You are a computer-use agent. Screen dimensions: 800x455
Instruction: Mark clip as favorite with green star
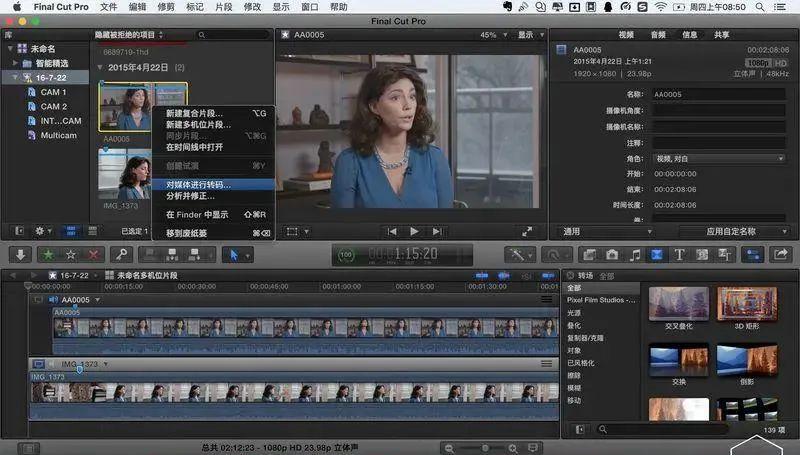pyautogui.click(x=48, y=255)
